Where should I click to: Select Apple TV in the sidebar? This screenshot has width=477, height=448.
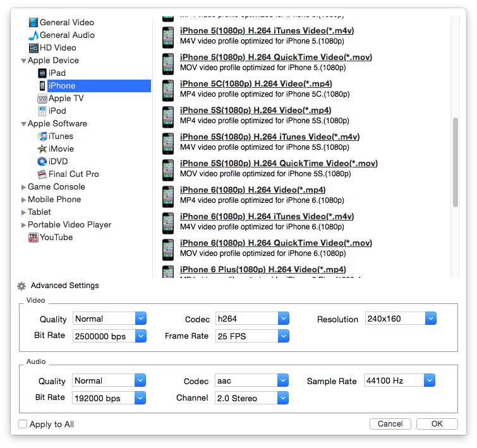click(x=66, y=99)
